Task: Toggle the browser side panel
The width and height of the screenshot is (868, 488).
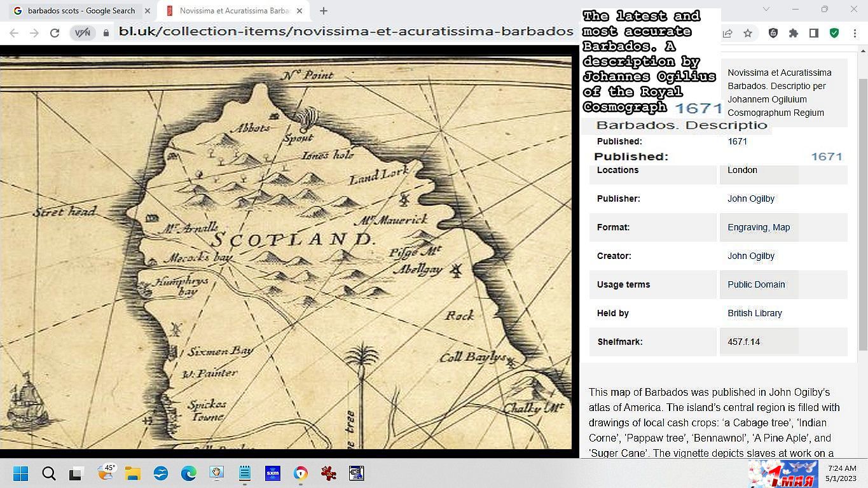Action: click(x=813, y=33)
